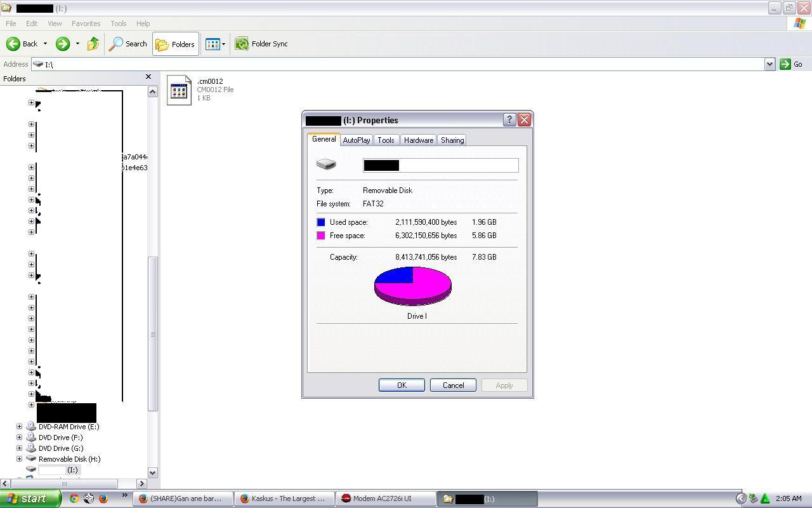Expand the Removable Disk (H:) node
The width and height of the screenshot is (812, 508).
19,459
